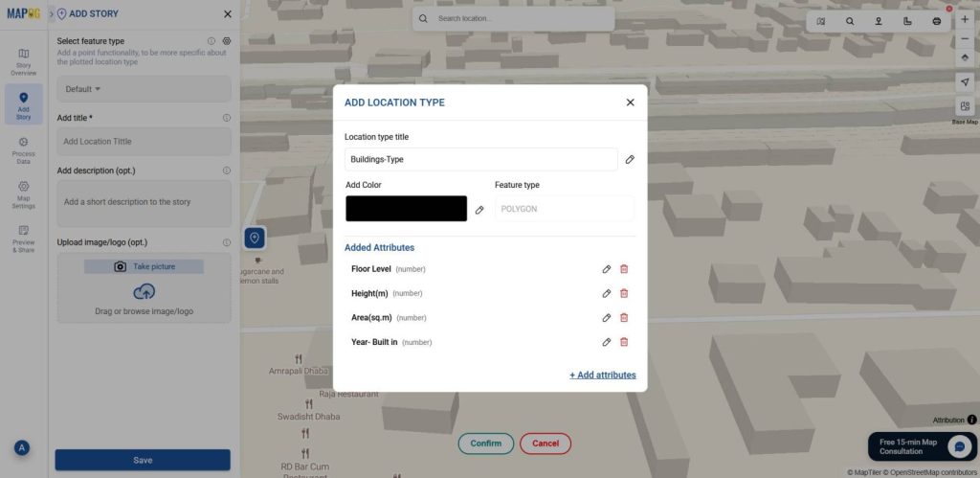Zoom in on the map

pos(965,19)
